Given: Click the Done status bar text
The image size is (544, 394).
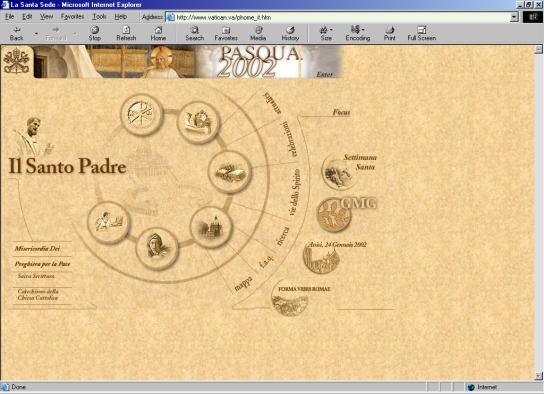Looking at the screenshot, I should click(19, 387).
